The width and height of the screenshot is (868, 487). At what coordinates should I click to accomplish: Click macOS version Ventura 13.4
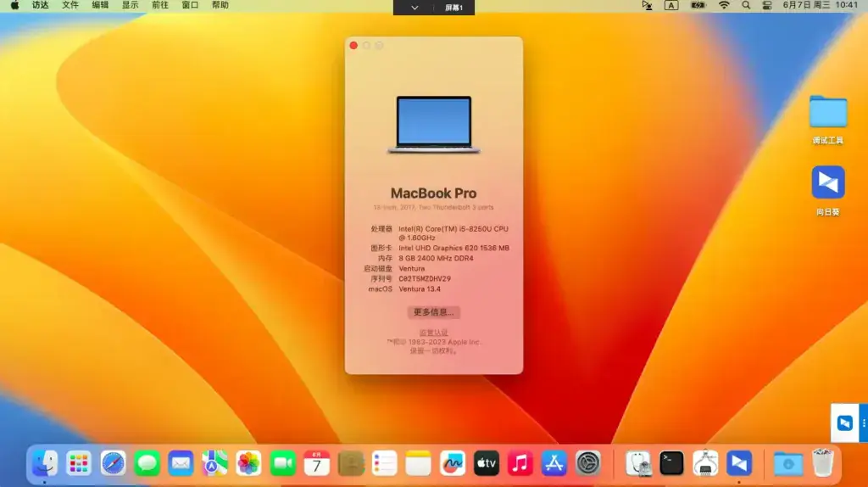click(420, 289)
